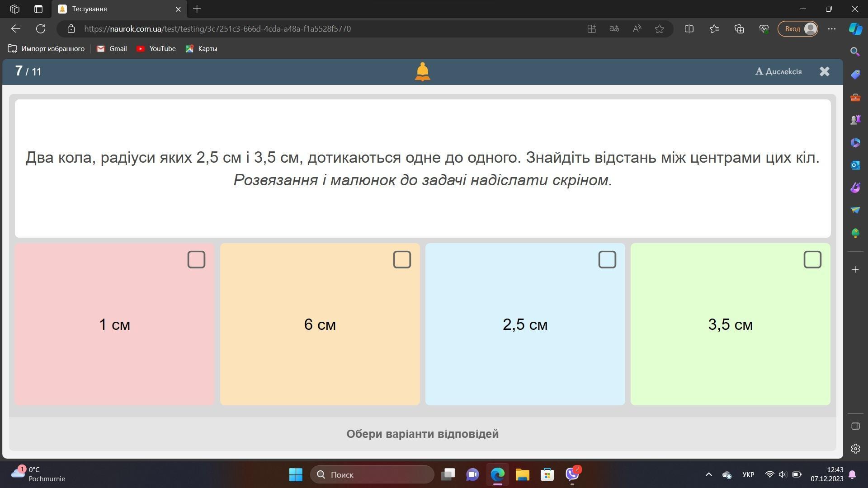Open a new tab with the plus button
868x488 pixels.
pos(197,9)
